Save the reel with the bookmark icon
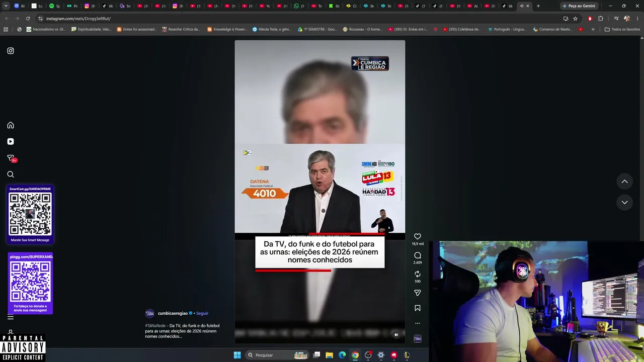 (x=418, y=308)
